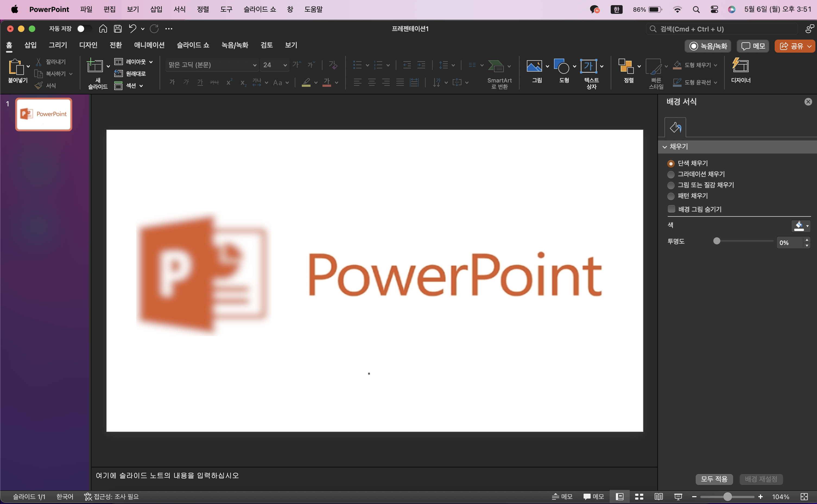Insert a Picture (그림)
Screen dimensions: 817x504
coord(534,66)
